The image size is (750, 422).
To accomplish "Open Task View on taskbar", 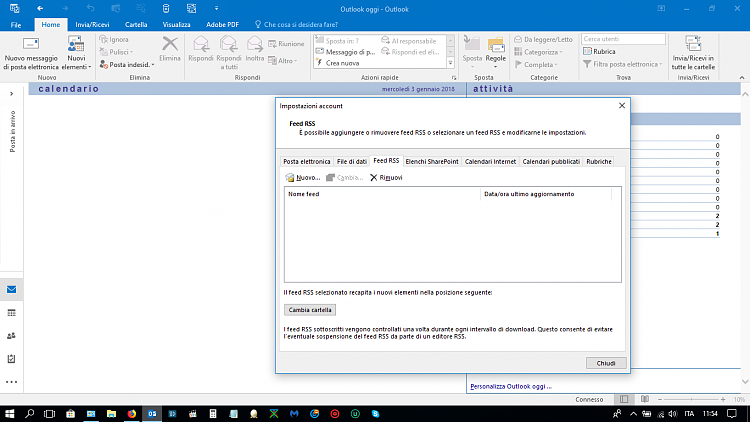I will (x=49, y=414).
